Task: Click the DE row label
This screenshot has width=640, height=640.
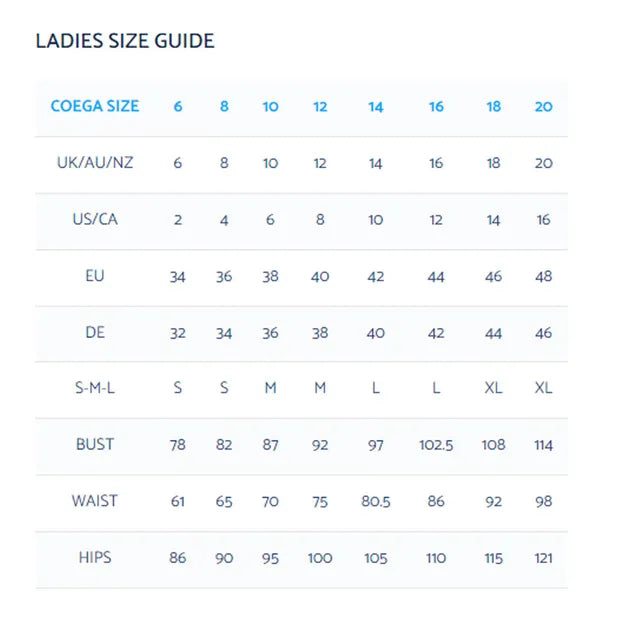Action: click(95, 332)
